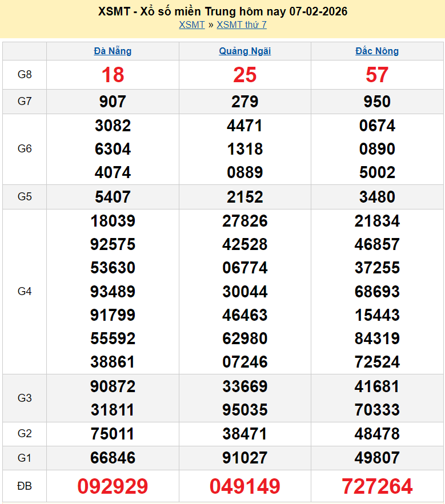
Task: Select Đắc Nông special prize 727264
Action: [x=377, y=486]
